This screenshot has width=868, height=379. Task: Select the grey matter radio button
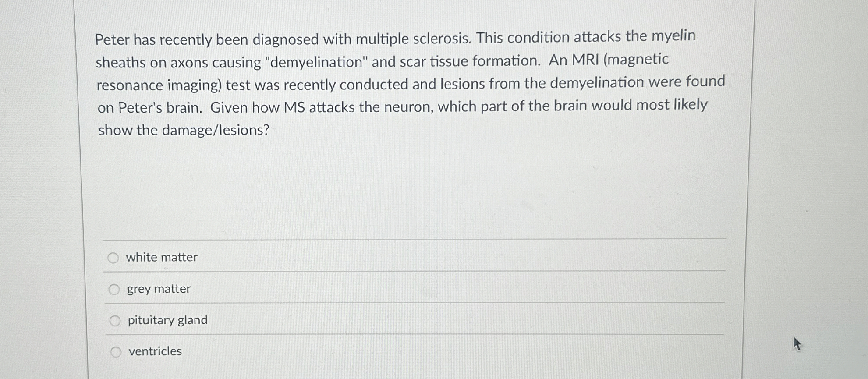click(115, 289)
